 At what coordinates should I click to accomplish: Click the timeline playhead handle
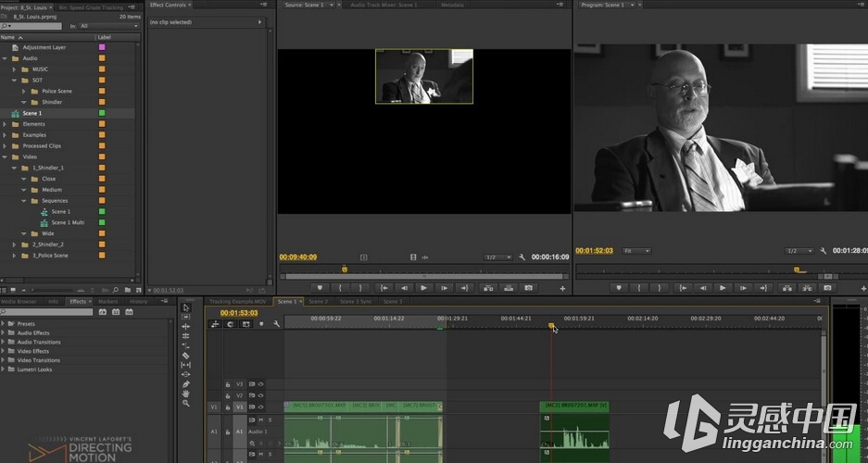point(551,325)
